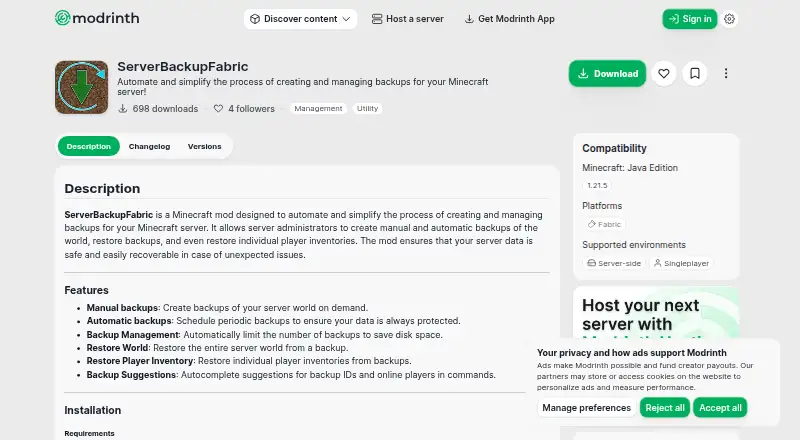Select the Utility category tag
The width and height of the screenshot is (800, 440).
(x=367, y=108)
